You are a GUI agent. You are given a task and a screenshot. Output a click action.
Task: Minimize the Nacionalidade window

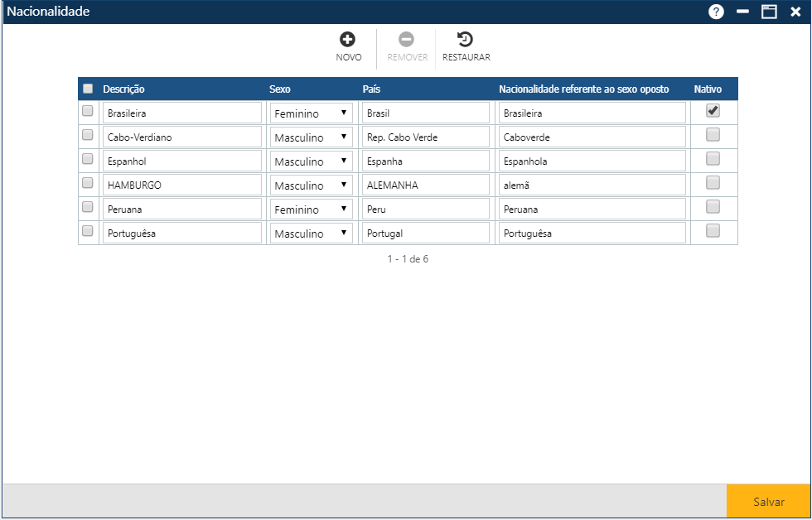pyautogui.click(x=742, y=12)
